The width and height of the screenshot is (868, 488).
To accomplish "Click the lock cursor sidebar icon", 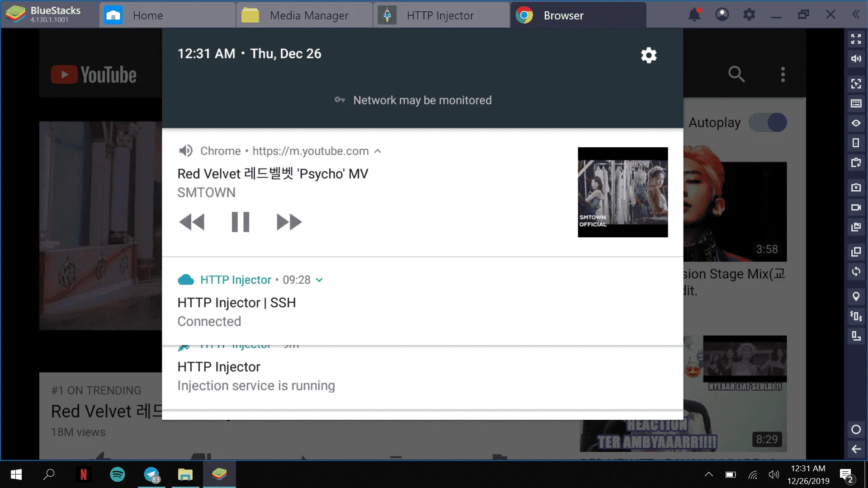I will coord(856,84).
